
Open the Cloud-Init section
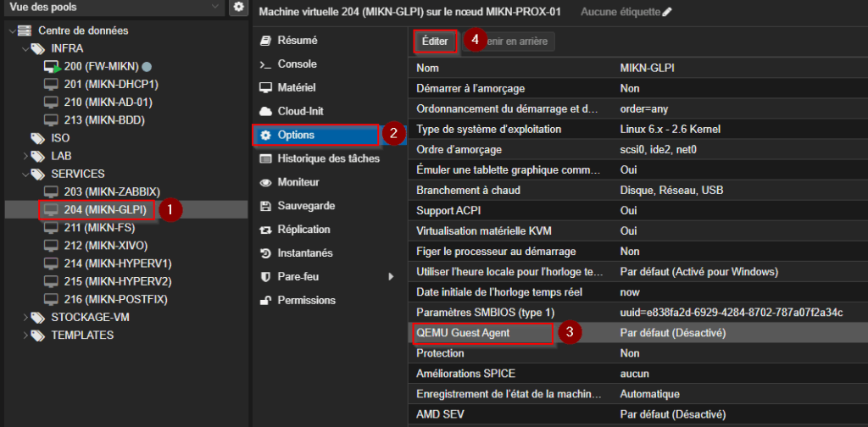pos(330,111)
